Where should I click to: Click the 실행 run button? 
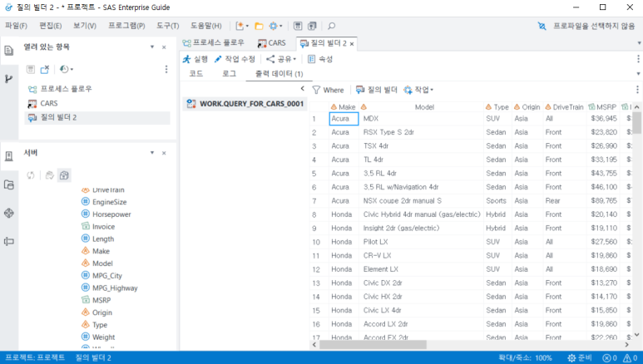[195, 59]
